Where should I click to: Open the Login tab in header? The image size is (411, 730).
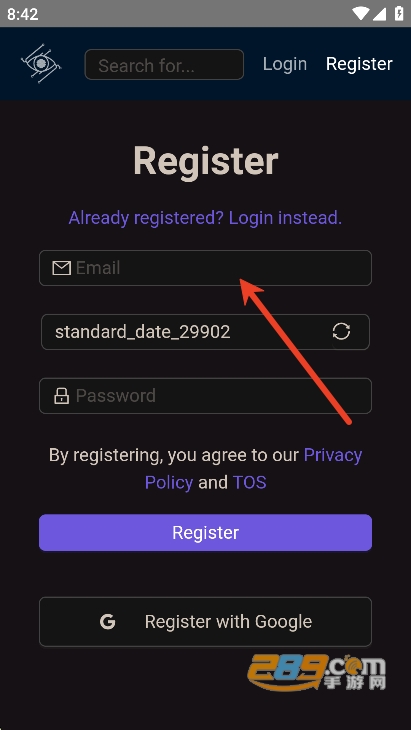pos(285,64)
